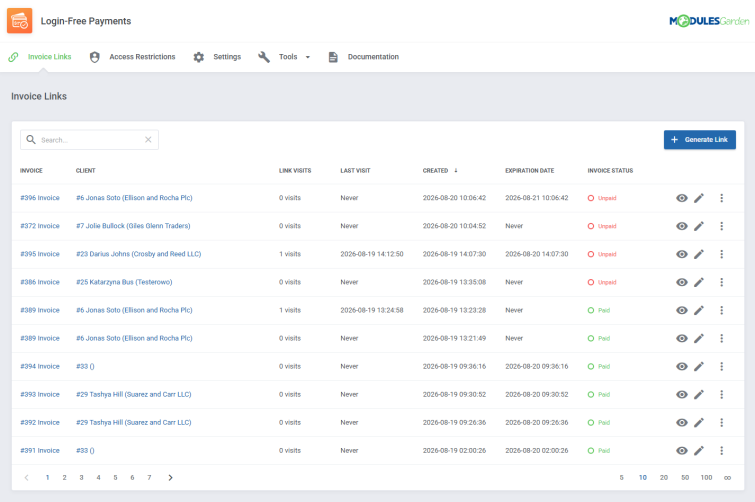
Task: Show 20 rows per page
Action: coord(664,477)
